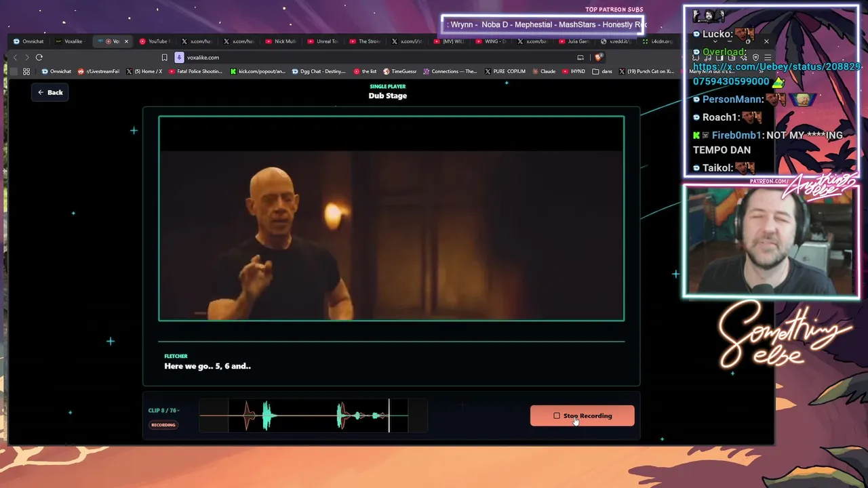Open the PURE COPIUM bookmark

pos(505,71)
